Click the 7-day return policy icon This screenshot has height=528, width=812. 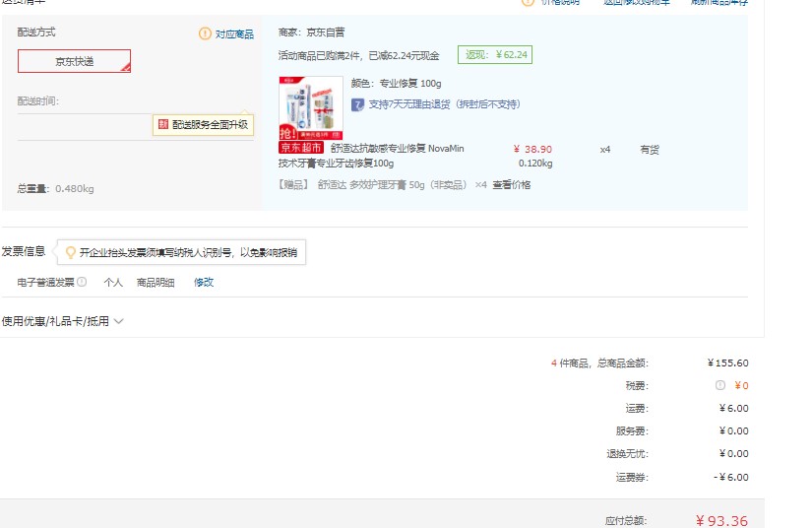tap(358, 104)
